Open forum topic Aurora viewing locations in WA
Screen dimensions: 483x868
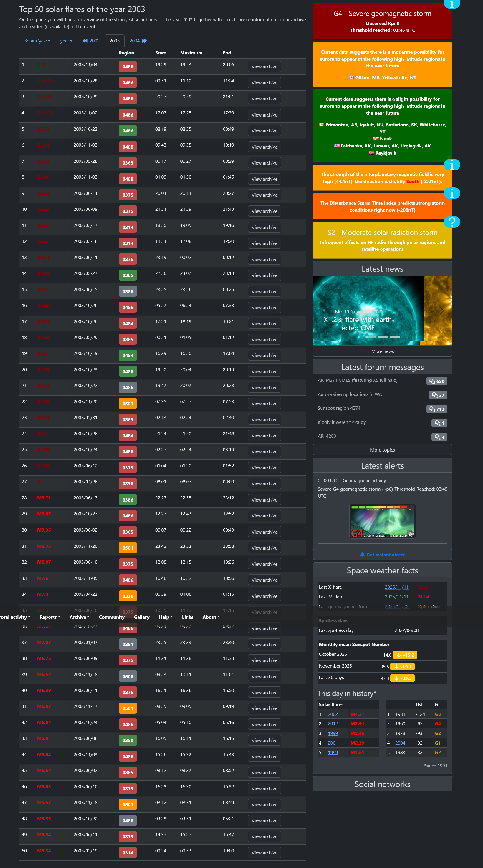350,394
